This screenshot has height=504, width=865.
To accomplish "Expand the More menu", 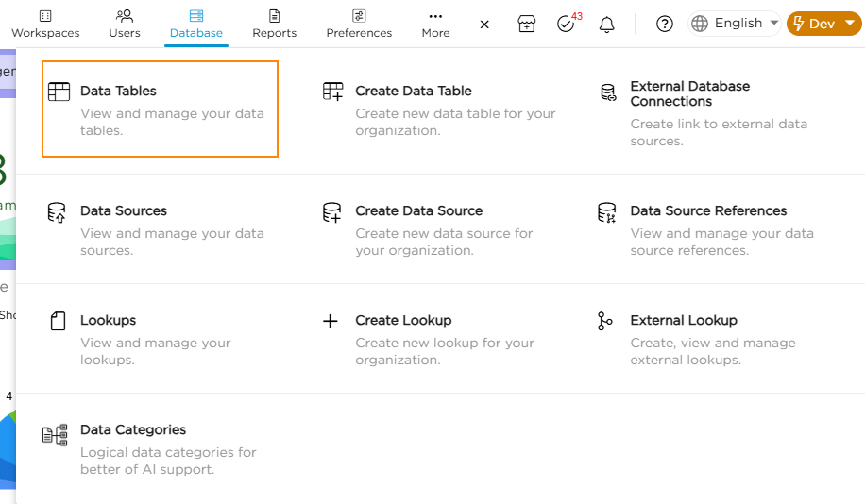I will click(x=435, y=24).
